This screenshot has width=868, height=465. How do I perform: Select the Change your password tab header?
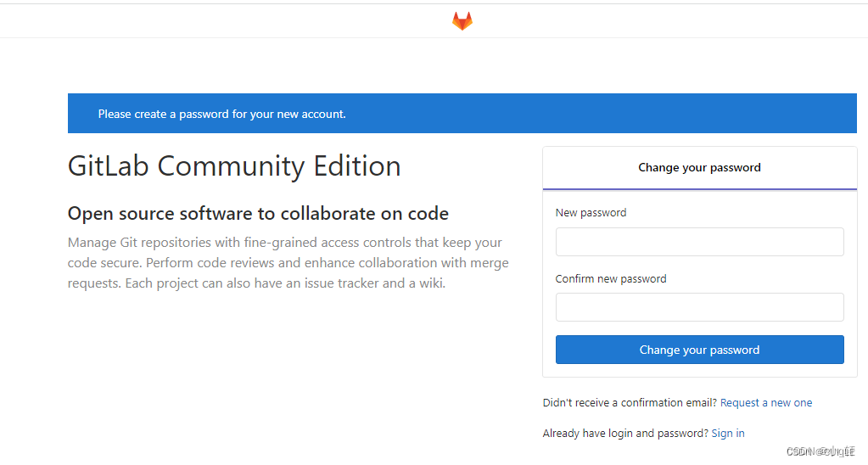[700, 168]
